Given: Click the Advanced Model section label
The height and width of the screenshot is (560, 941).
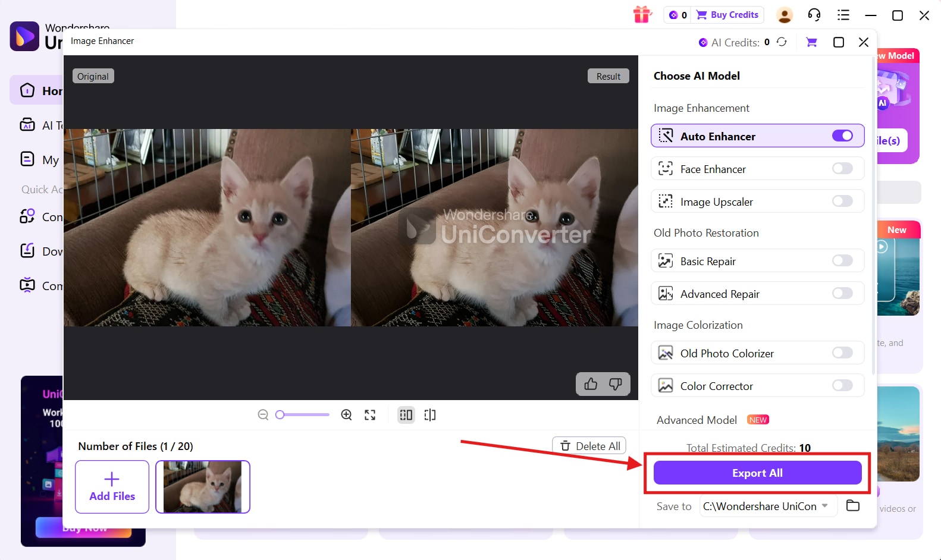Looking at the screenshot, I should coord(697,420).
